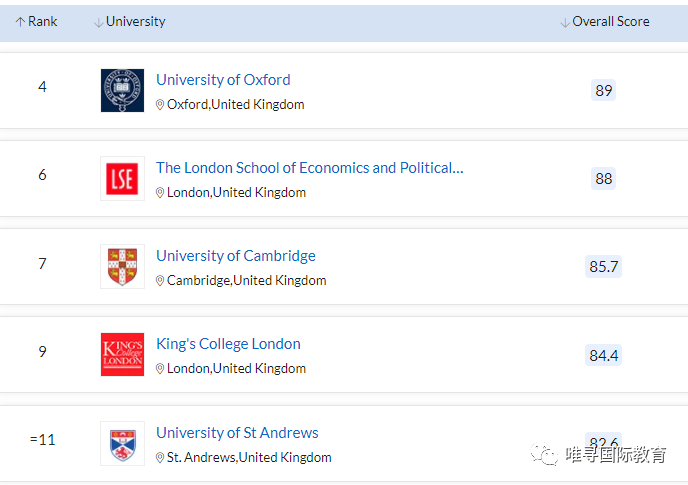Click Oxford's overall score badge 89
The height and width of the screenshot is (485, 688).
click(603, 91)
